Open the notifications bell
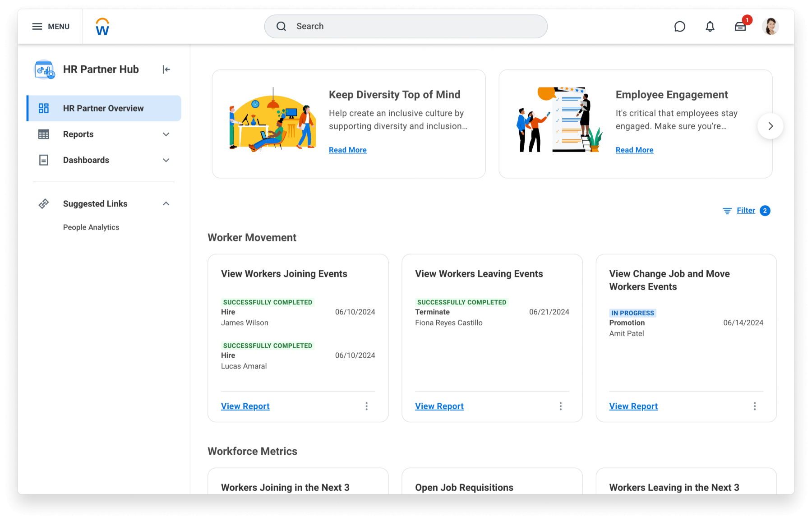 point(710,27)
